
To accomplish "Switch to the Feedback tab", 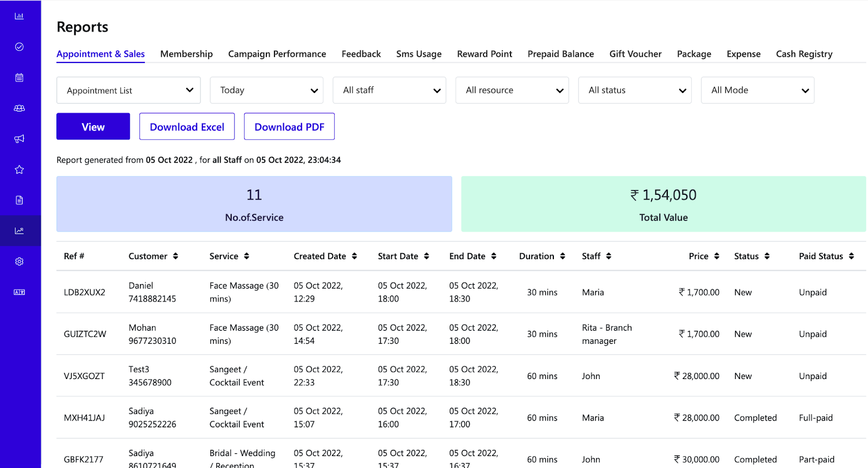I will point(361,54).
